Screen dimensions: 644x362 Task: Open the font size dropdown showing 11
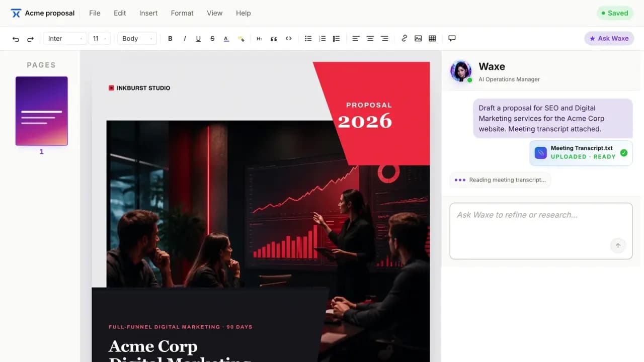point(99,39)
